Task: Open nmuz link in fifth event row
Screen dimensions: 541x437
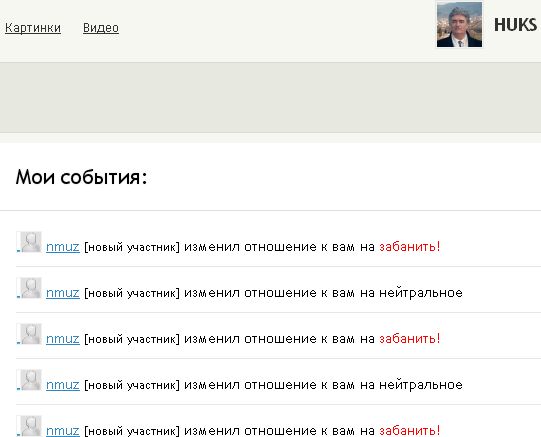Action: [x=63, y=431]
